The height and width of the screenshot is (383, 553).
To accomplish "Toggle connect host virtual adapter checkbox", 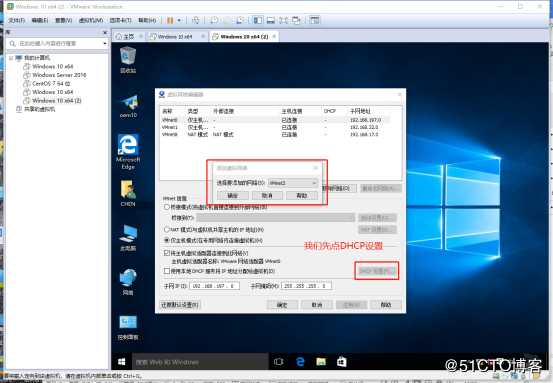I will click(167, 253).
